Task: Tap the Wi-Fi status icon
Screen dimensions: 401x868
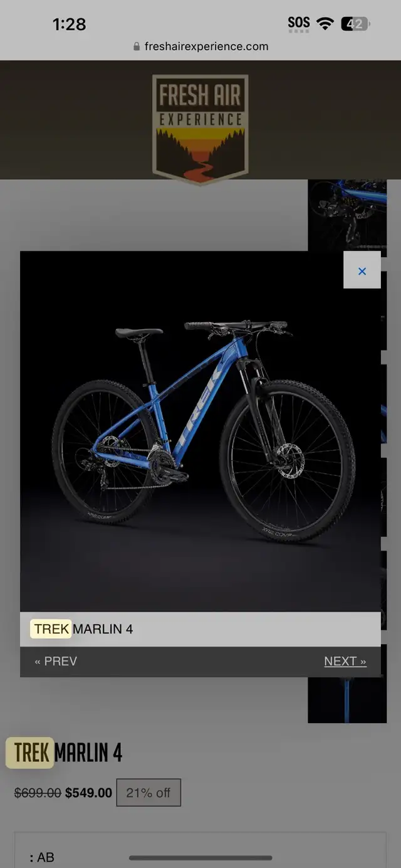Action: click(x=325, y=24)
